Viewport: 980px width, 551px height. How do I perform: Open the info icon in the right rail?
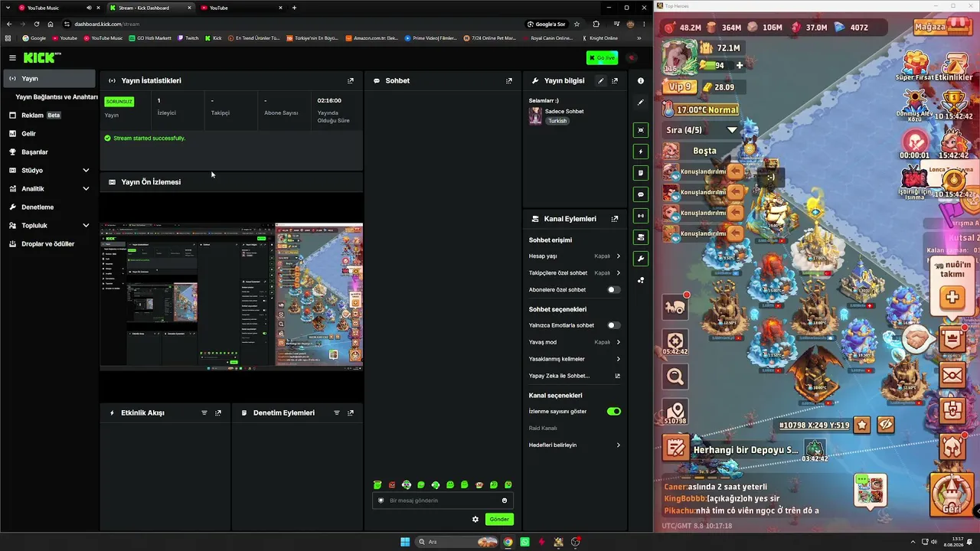[x=641, y=80]
